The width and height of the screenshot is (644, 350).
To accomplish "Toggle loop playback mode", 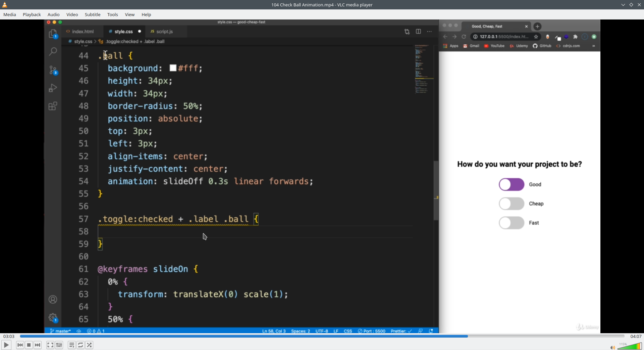I will point(80,345).
